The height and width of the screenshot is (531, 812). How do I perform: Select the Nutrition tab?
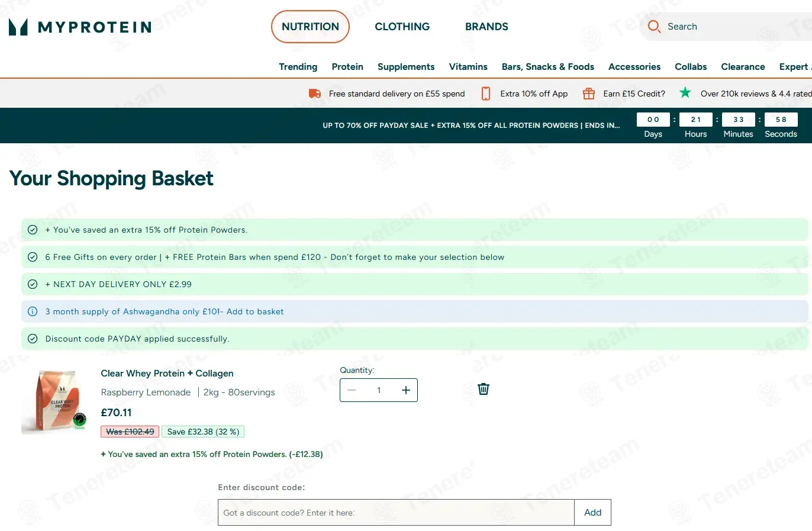[x=310, y=27]
